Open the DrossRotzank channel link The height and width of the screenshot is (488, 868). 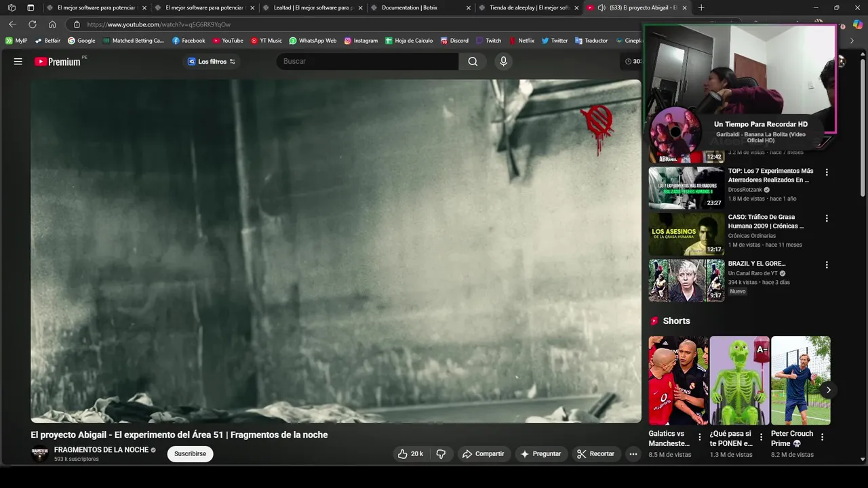point(745,190)
